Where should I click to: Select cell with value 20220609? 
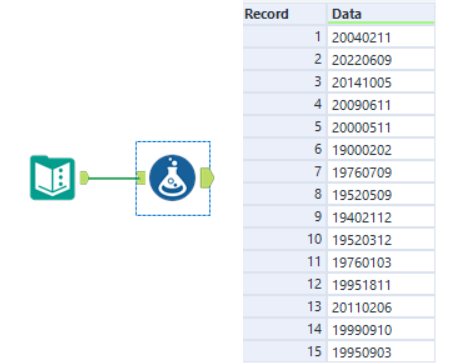coord(381,59)
